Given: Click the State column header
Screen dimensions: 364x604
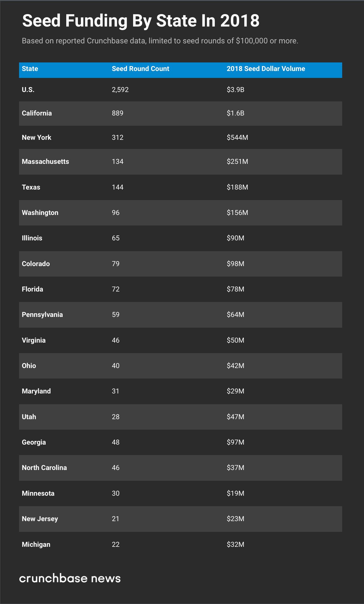Looking at the screenshot, I should pyautogui.click(x=30, y=69).
